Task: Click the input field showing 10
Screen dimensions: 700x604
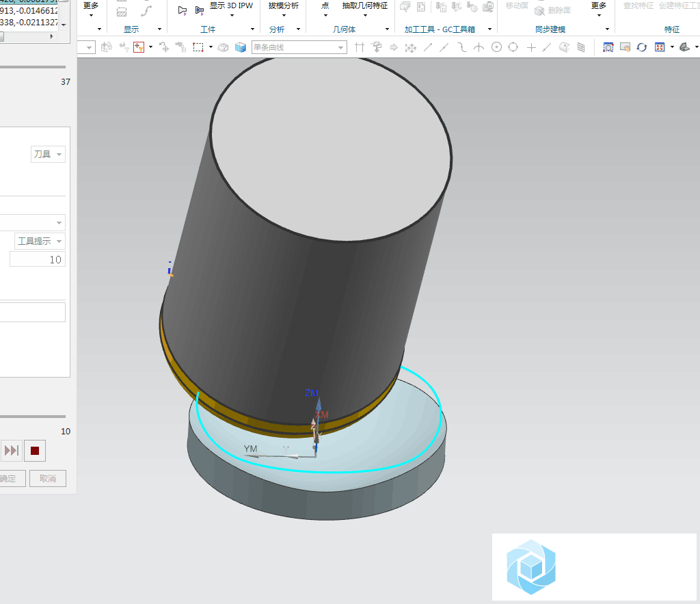Action: [38, 259]
